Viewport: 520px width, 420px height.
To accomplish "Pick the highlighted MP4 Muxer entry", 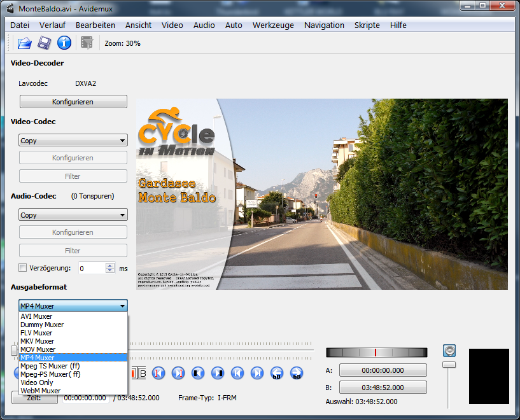I will pyautogui.click(x=73, y=358).
